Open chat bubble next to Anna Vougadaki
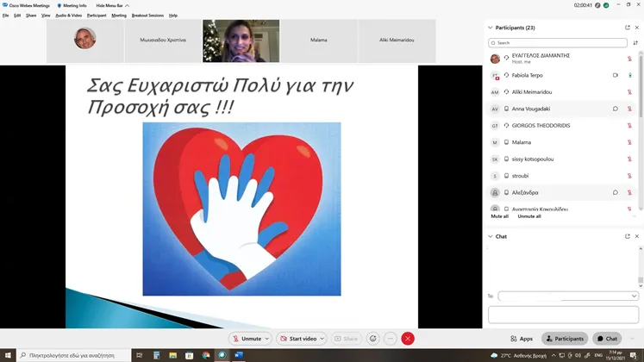The width and height of the screenshot is (644, 362). 616,109
